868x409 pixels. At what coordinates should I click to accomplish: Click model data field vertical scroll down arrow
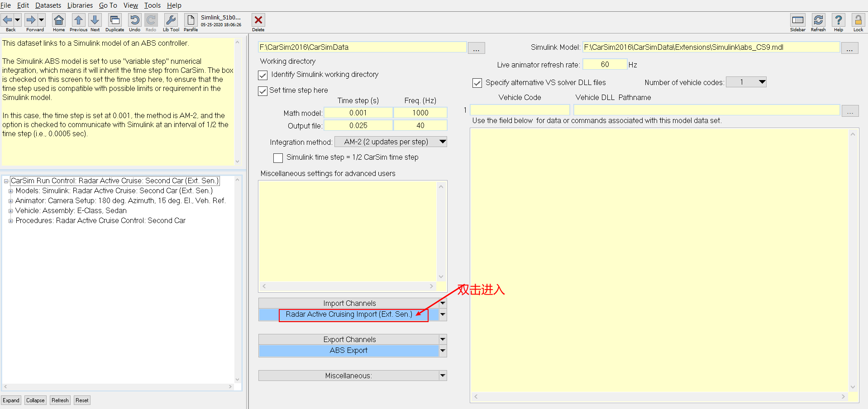tap(853, 387)
